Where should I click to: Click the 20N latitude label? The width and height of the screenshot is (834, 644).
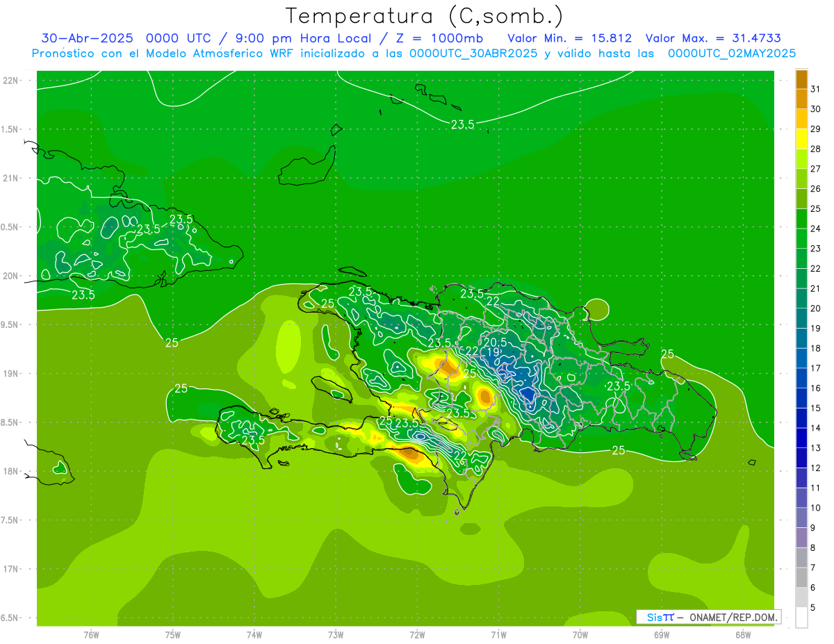(10, 276)
